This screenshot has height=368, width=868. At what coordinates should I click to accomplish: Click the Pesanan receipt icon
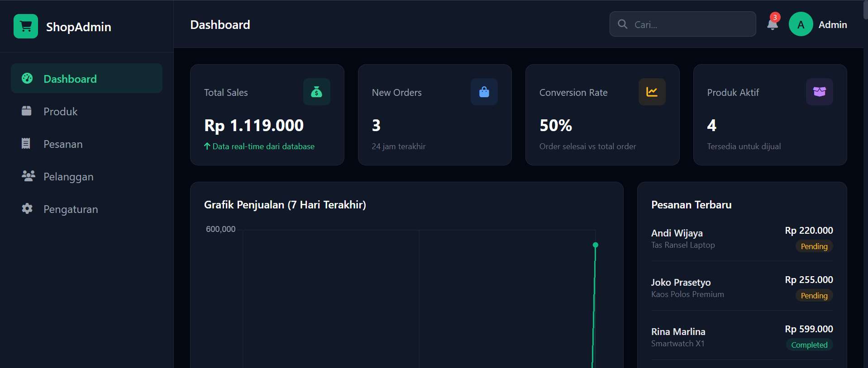tap(26, 143)
